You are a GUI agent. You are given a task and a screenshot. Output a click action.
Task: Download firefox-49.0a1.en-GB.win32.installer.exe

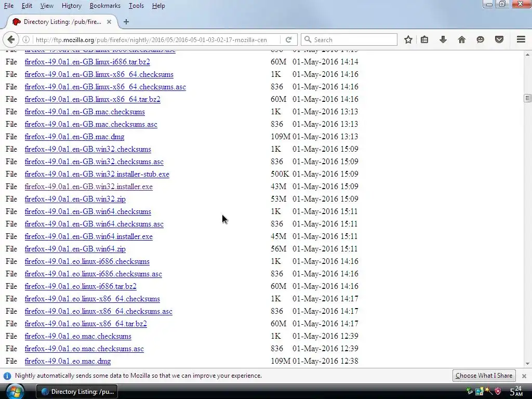coord(88,187)
